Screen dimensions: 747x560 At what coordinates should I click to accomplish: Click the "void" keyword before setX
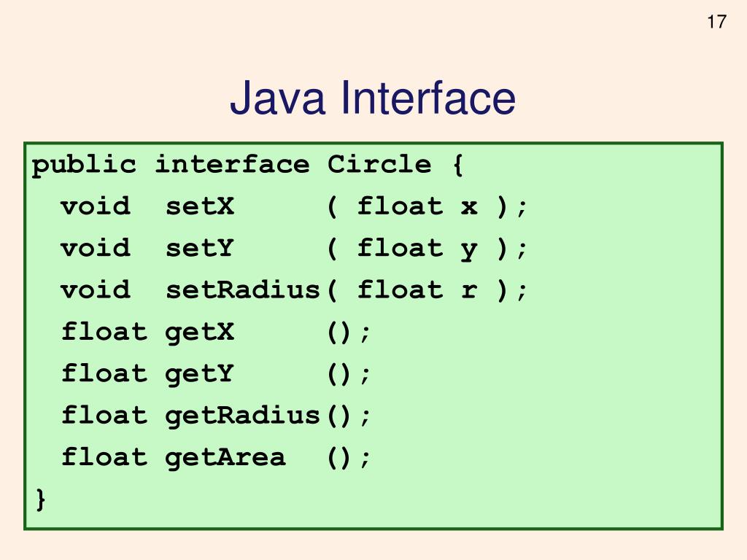(x=96, y=207)
